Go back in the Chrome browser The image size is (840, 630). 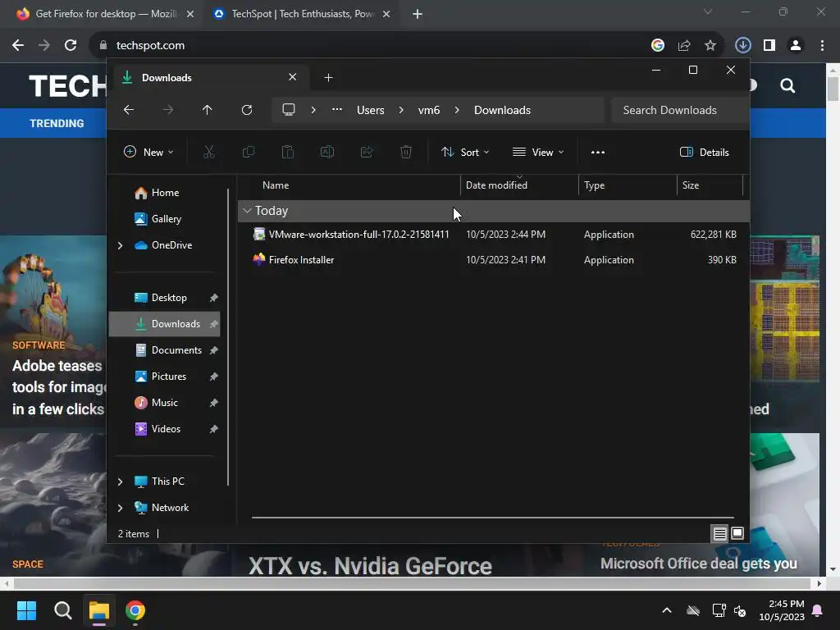click(18, 45)
